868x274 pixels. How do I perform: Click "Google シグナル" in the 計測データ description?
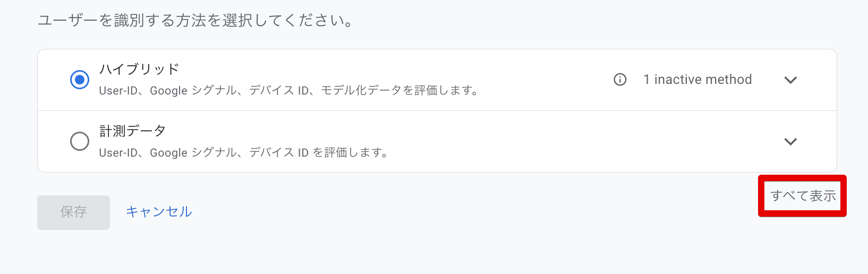(193, 153)
